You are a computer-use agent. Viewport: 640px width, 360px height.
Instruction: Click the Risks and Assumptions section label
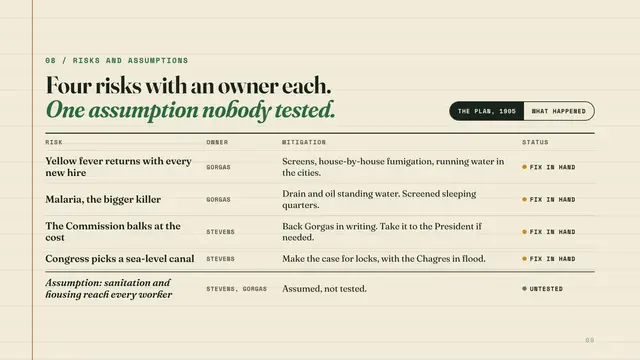117,60
